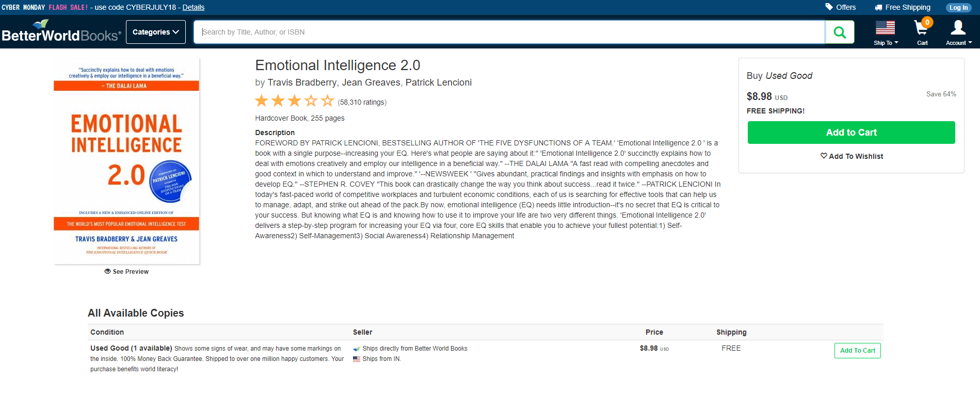Open the Ship To flag selector

tap(886, 32)
